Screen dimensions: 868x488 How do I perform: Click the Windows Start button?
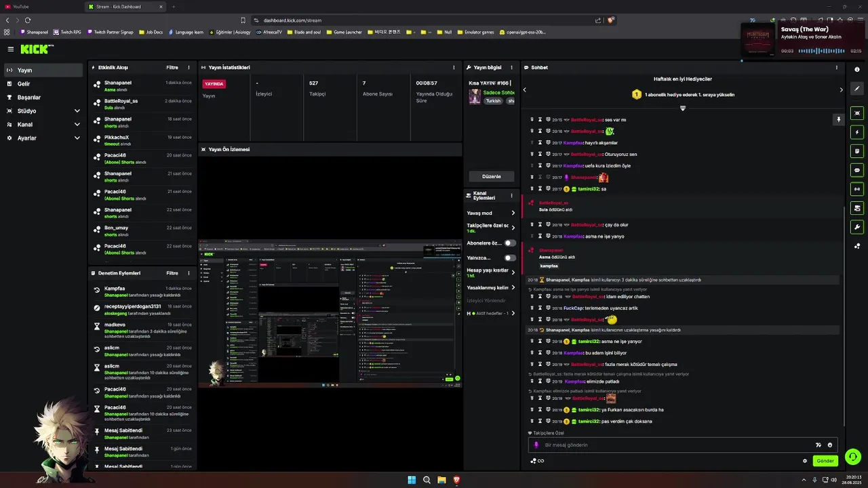tap(412, 480)
